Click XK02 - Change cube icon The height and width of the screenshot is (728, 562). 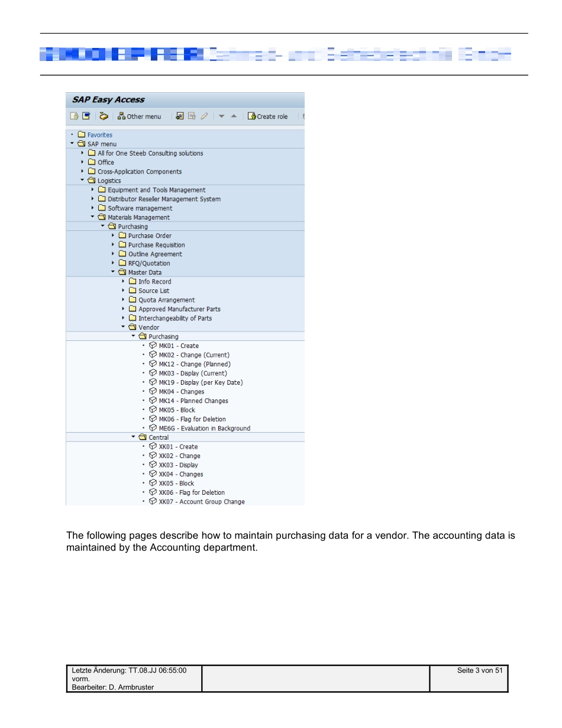click(x=153, y=455)
